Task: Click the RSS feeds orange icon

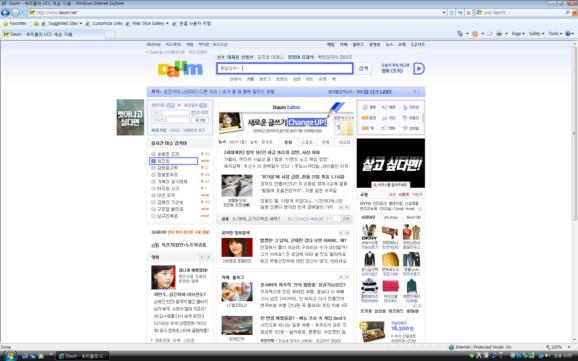Action: (x=475, y=34)
